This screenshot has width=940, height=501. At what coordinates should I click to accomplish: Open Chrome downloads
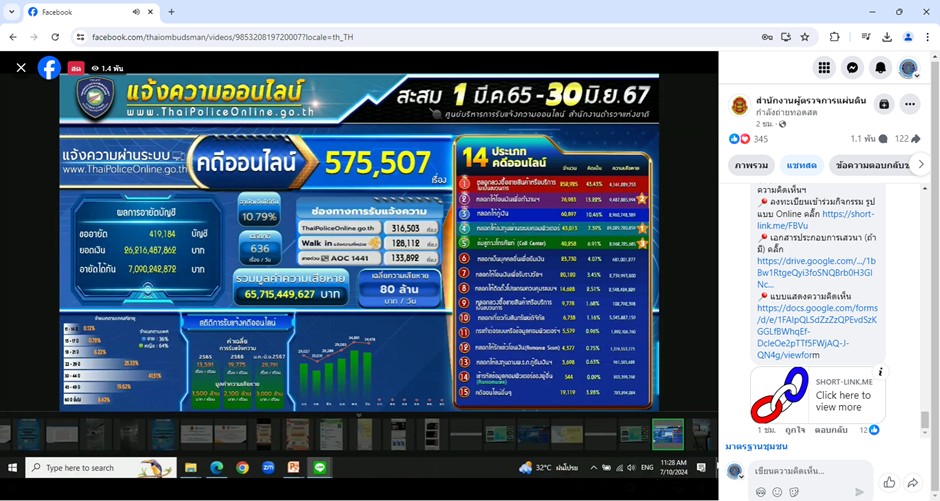click(x=887, y=37)
